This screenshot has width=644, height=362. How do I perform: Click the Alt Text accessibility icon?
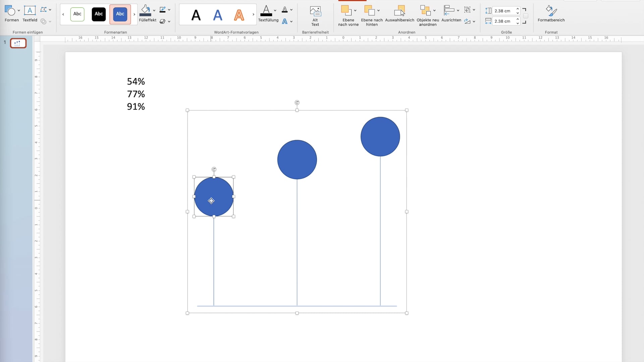click(315, 11)
